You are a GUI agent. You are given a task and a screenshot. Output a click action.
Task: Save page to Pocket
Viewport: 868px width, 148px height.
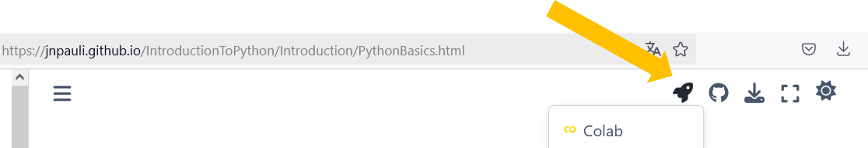(808, 49)
